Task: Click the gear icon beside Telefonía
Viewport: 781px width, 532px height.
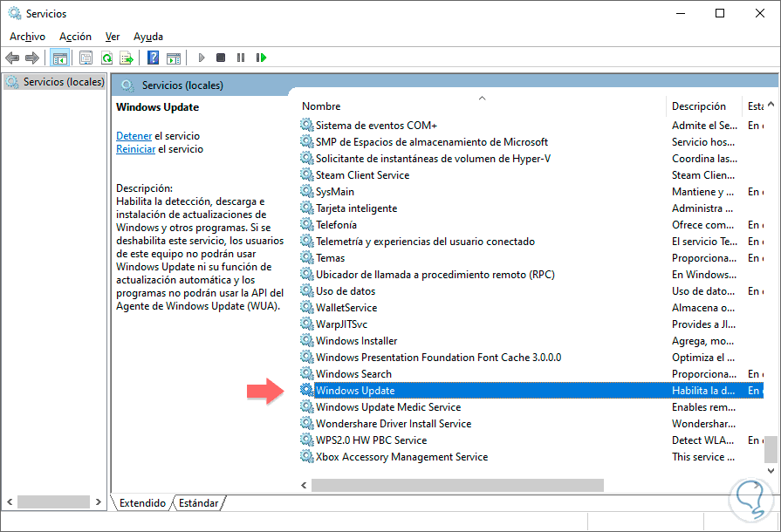Action: click(x=307, y=224)
